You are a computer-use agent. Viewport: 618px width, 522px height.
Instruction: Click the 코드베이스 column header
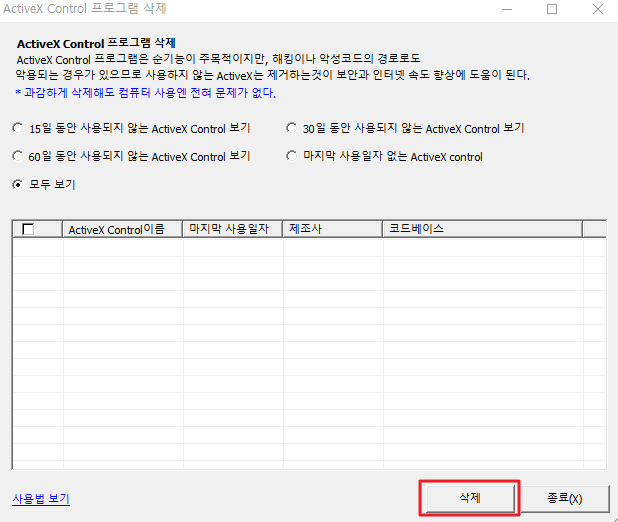point(482,229)
